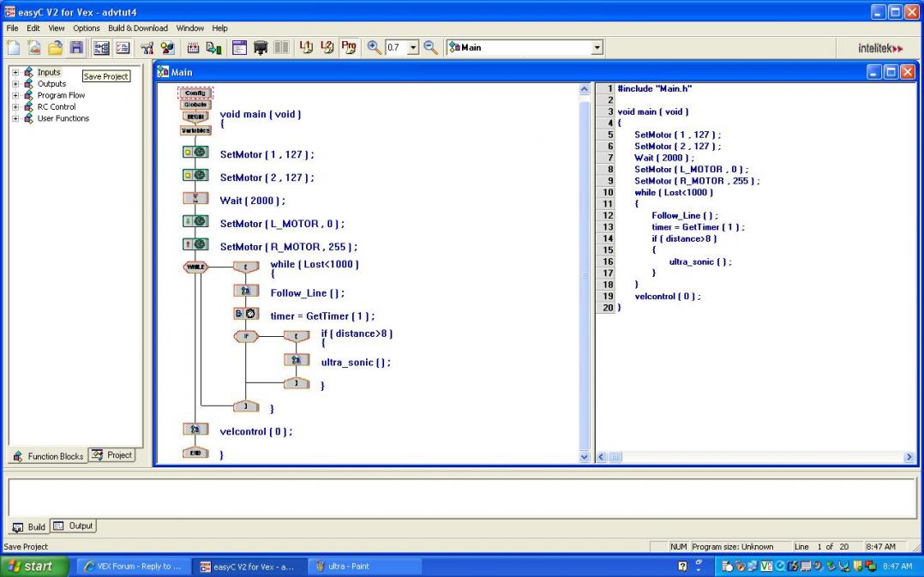Expand the User Functions tree node
The image size is (924, 577).
[x=15, y=118]
